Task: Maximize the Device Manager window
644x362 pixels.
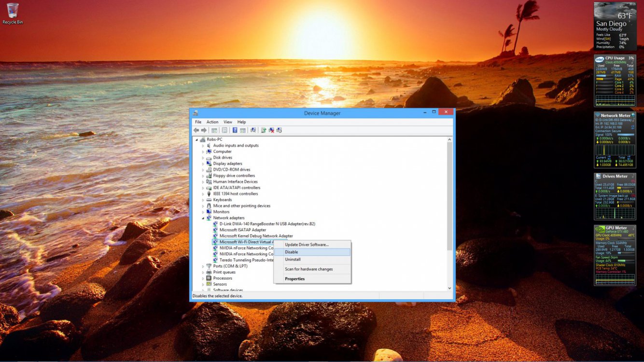Action: (x=434, y=112)
